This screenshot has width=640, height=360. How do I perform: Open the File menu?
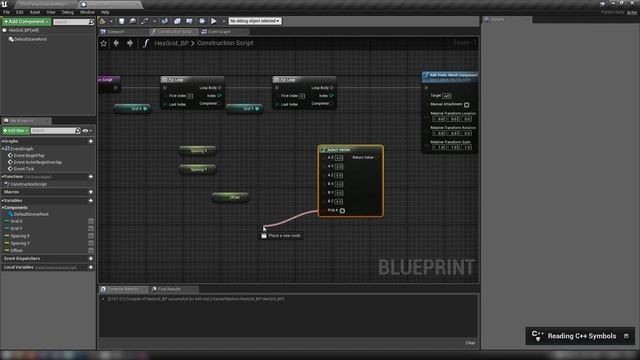7,12
